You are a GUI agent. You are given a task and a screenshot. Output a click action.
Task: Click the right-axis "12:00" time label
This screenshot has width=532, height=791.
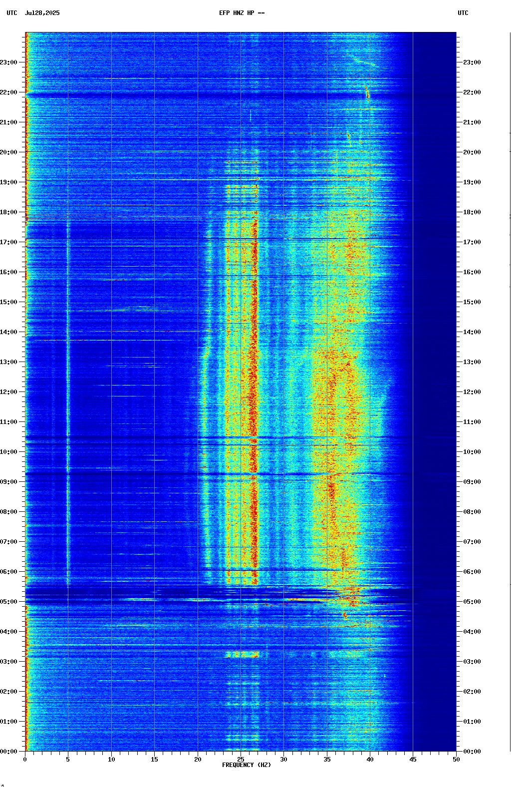click(x=472, y=392)
